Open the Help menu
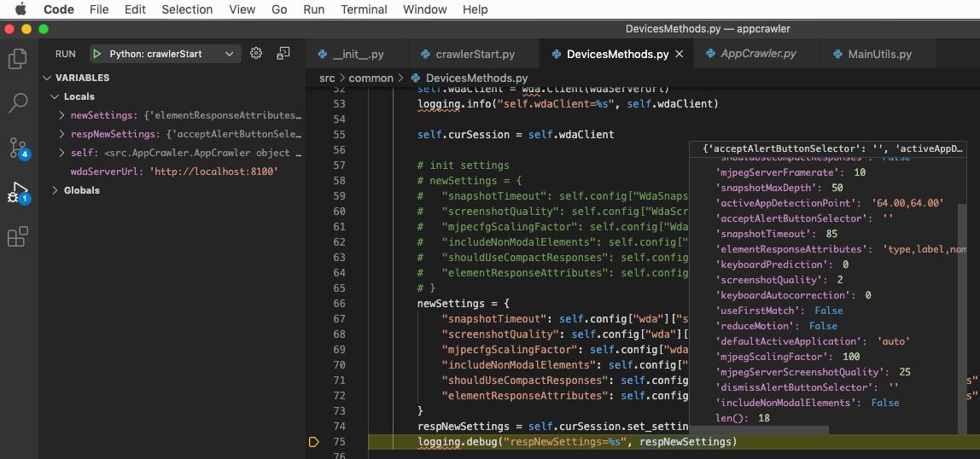 [x=475, y=9]
